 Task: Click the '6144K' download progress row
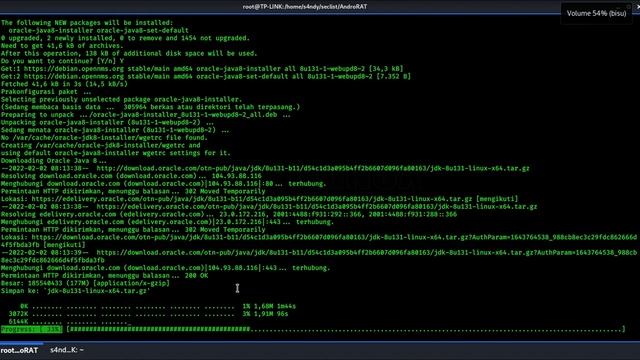(69, 322)
